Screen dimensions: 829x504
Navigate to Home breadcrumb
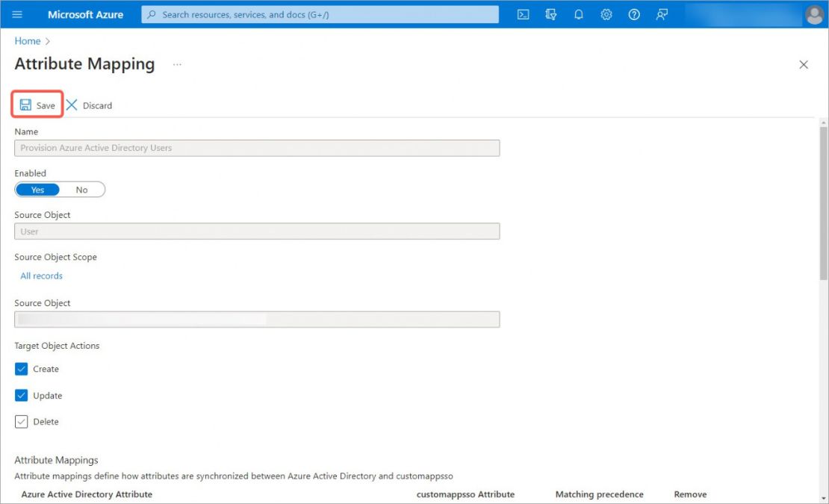tap(28, 40)
